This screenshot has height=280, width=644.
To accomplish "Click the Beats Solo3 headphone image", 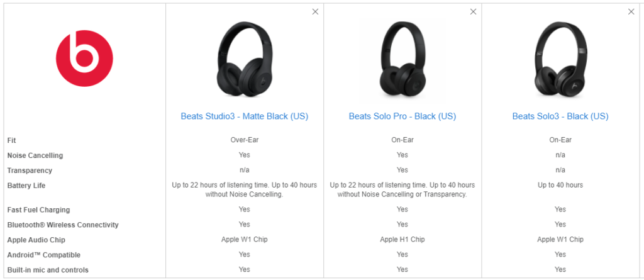I will (x=560, y=60).
